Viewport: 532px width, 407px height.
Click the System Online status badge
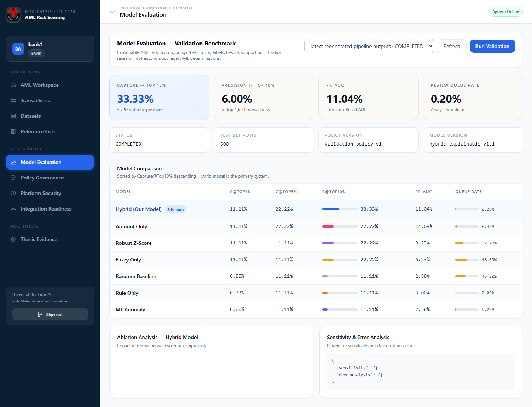(506, 11)
